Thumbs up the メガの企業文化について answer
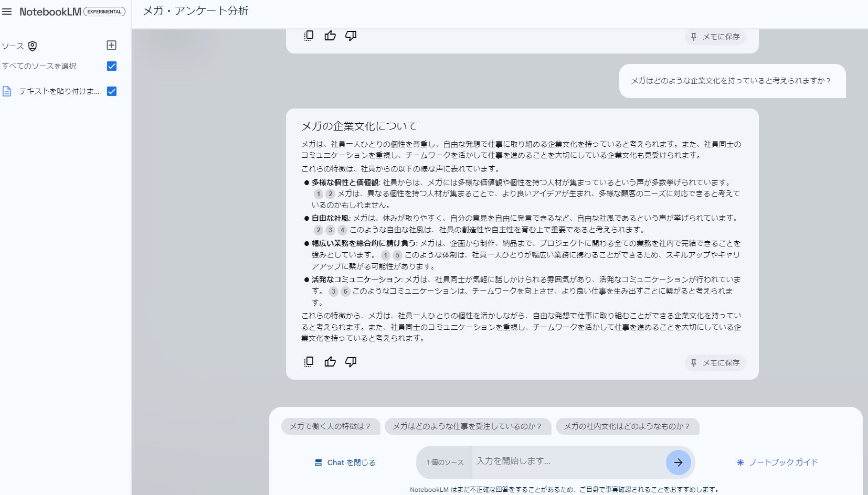 pos(330,362)
